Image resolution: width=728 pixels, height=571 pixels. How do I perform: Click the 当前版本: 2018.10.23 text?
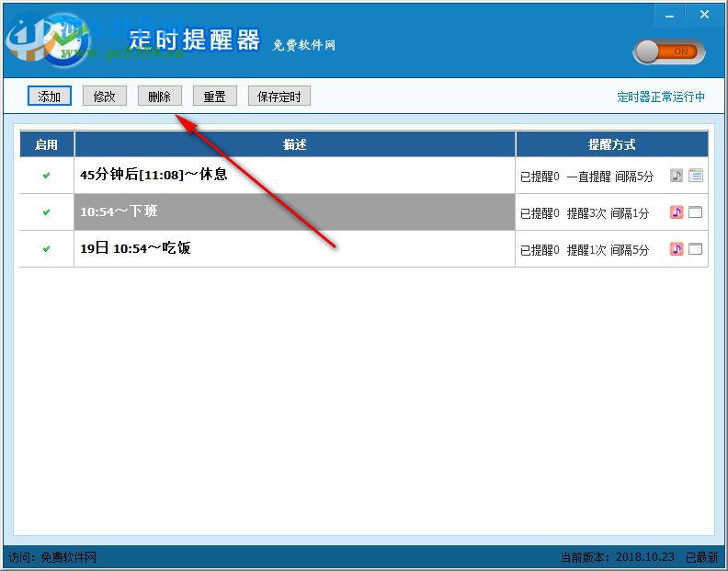tap(618, 557)
